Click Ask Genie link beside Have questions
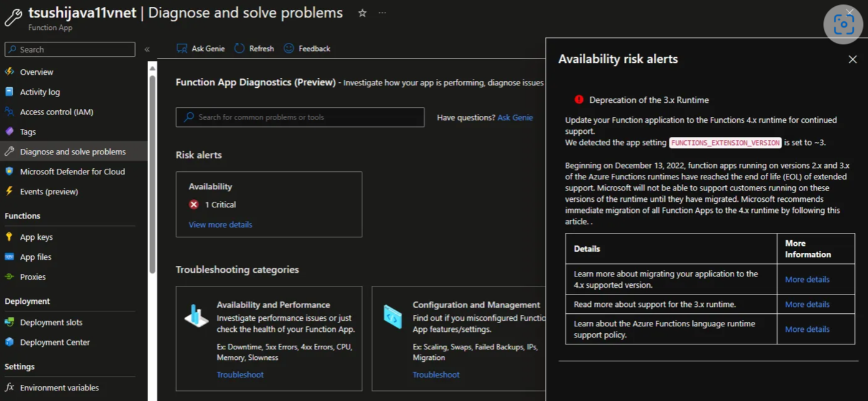 pos(515,117)
